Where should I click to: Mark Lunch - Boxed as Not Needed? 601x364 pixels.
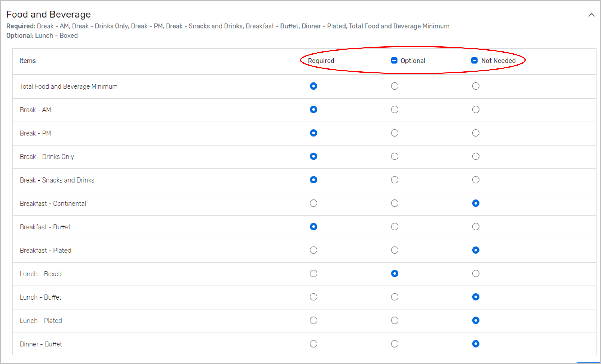pos(475,274)
